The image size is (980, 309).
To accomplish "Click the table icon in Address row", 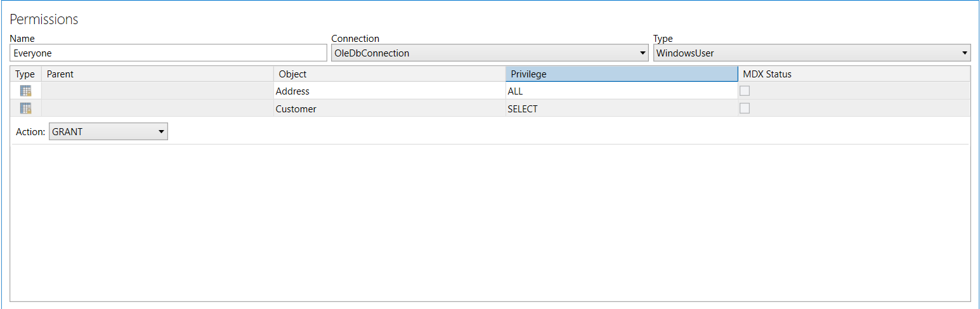I will click(25, 91).
